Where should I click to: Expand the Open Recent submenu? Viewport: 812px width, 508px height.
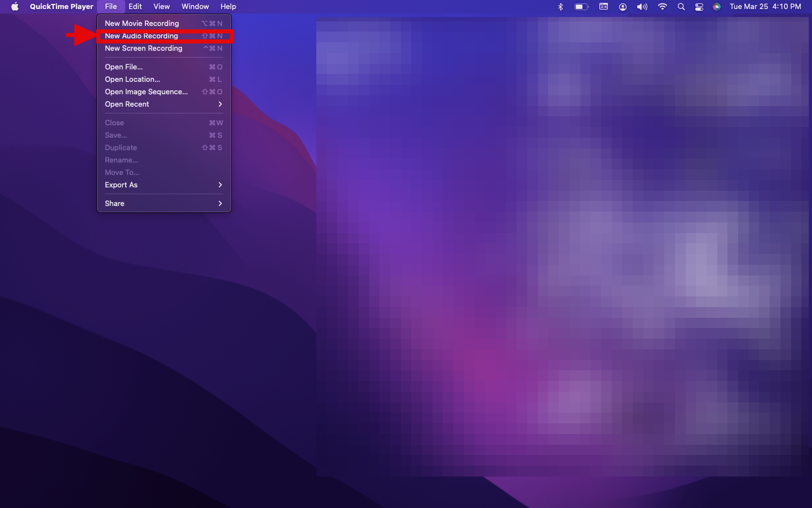164,104
